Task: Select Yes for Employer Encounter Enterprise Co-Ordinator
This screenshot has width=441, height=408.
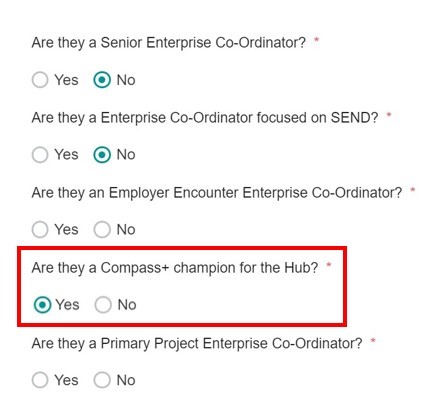Action: click(x=40, y=230)
